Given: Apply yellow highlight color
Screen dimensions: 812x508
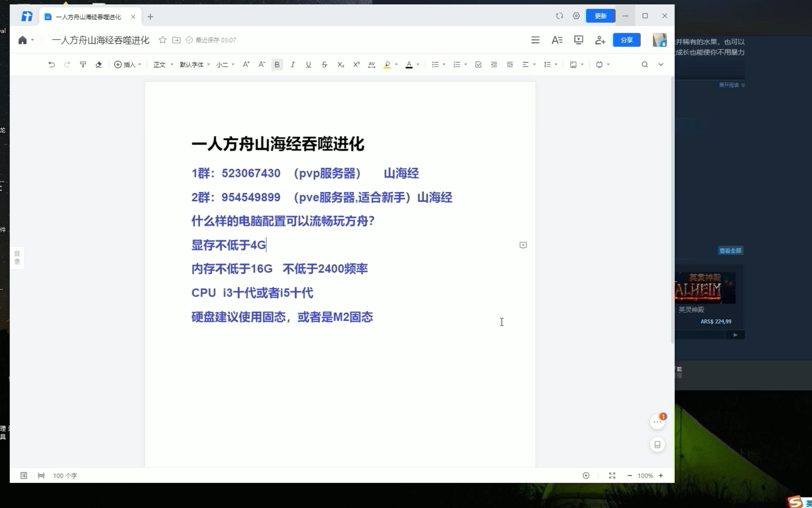Looking at the screenshot, I should point(387,65).
